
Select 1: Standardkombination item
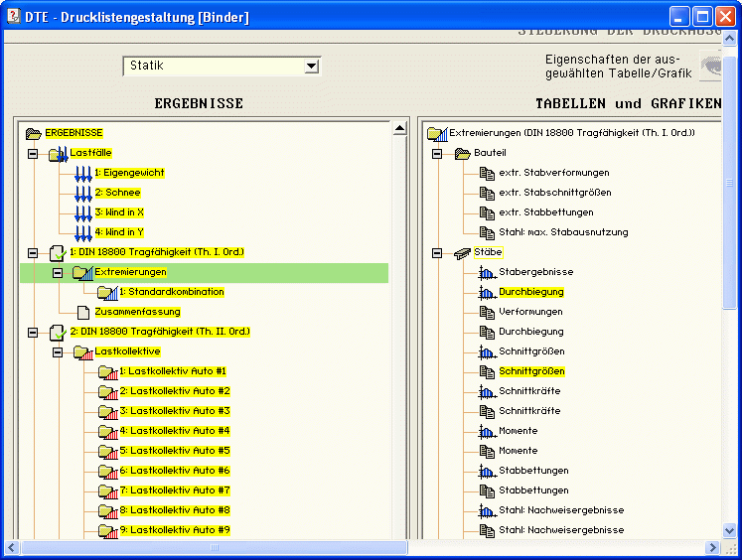click(171, 292)
